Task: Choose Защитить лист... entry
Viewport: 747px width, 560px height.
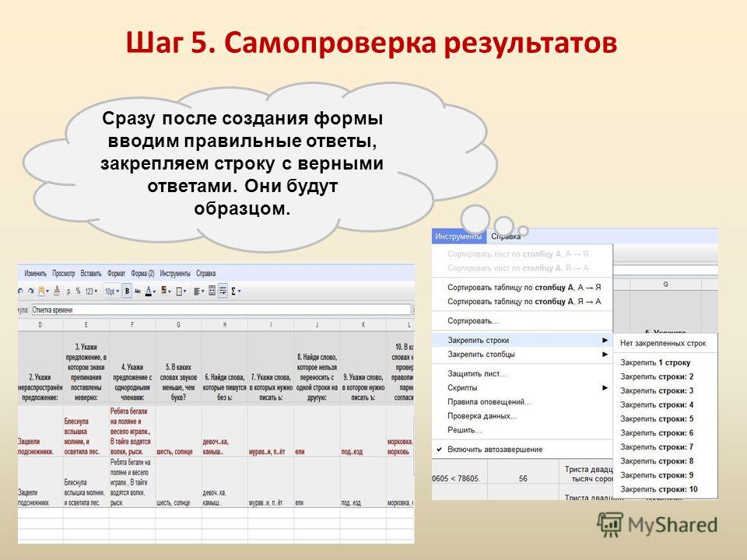Action: click(x=522, y=374)
